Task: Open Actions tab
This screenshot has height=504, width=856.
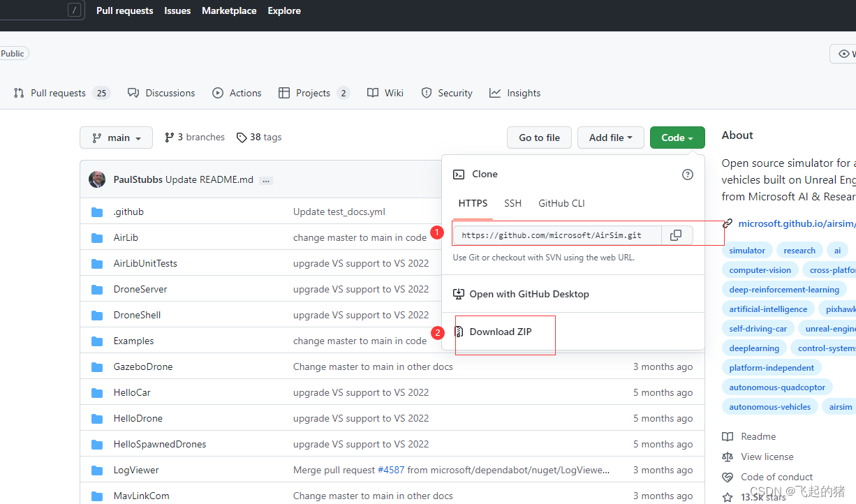Action: click(237, 93)
